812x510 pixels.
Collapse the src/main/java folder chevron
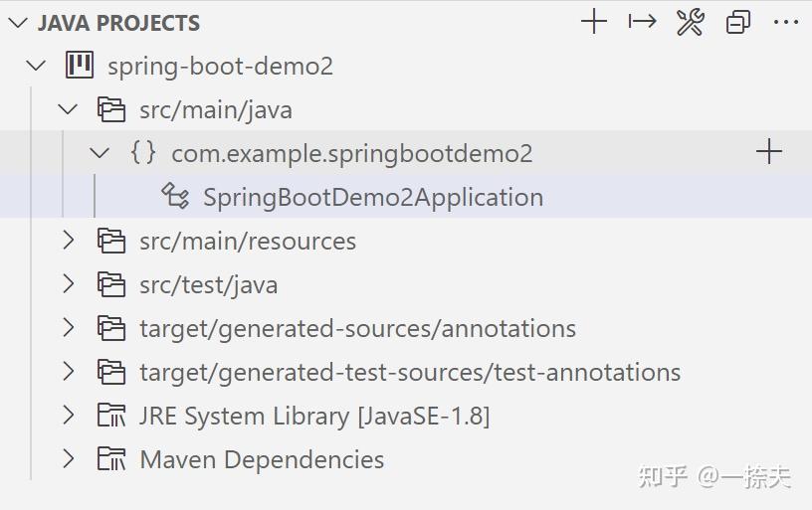click(68, 109)
